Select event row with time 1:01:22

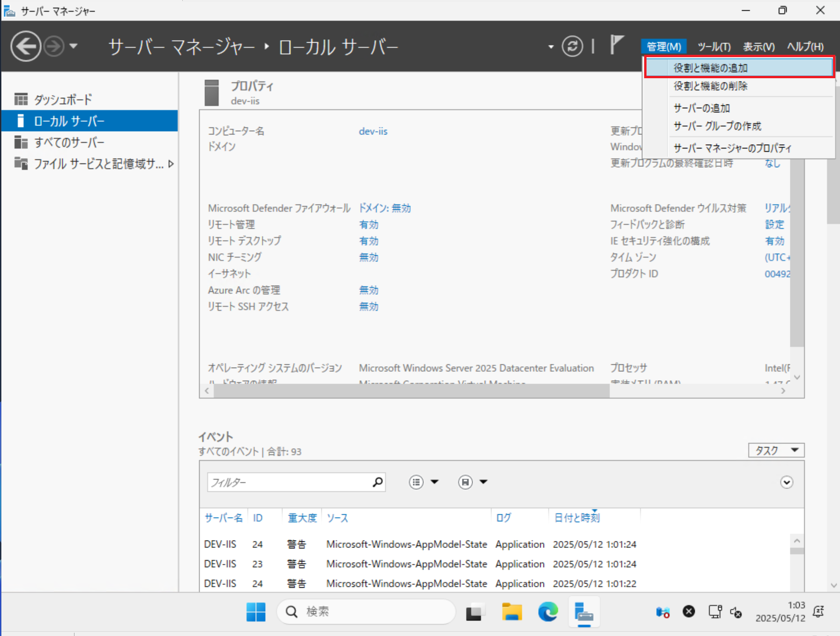pos(496,584)
